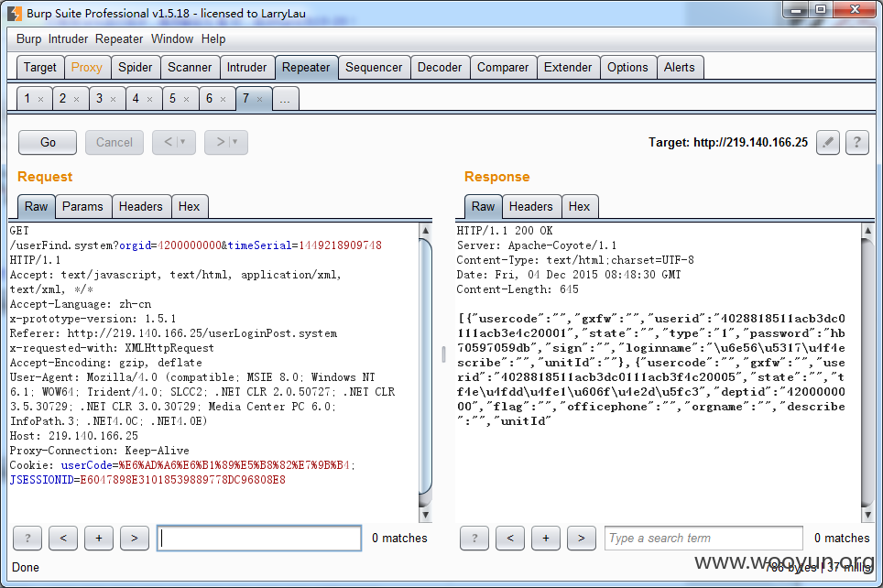This screenshot has width=883, height=588.
Task: Select the response Raw tab
Action: 483,207
